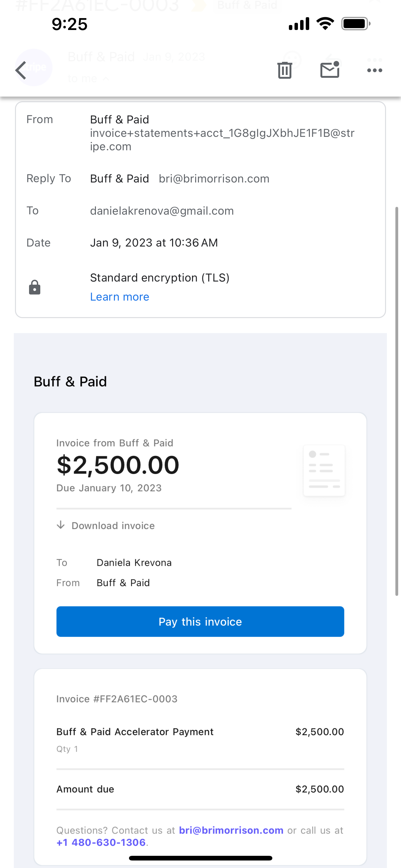401x868 pixels.
Task: Tap the Stripe sender avatar
Action: point(34,67)
